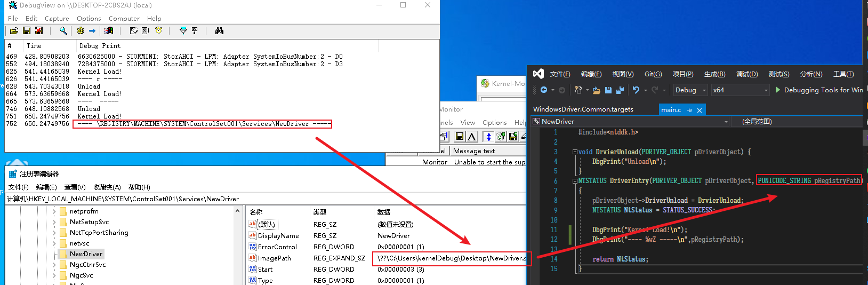Screen dimensions: 868x285
Task: Toggle blue up-down arrows icon in Monitor toolbar
Action: pos(488,137)
